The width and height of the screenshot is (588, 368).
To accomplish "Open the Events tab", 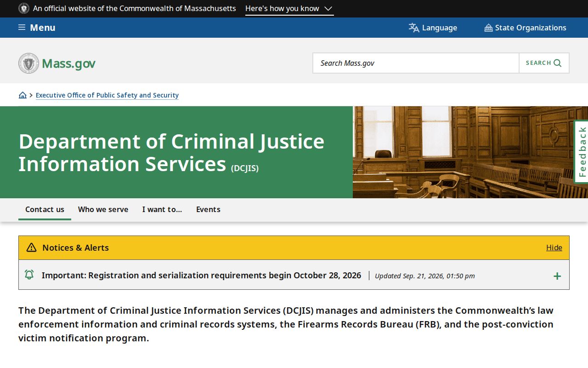I will pos(208,209).
